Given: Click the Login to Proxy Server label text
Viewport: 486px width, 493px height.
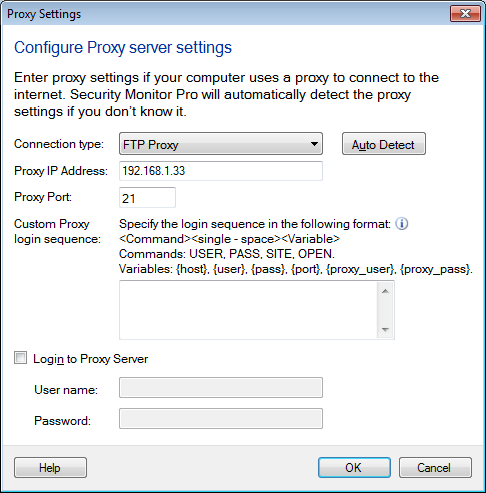Looking at the screenshot, I should [90, 359].
